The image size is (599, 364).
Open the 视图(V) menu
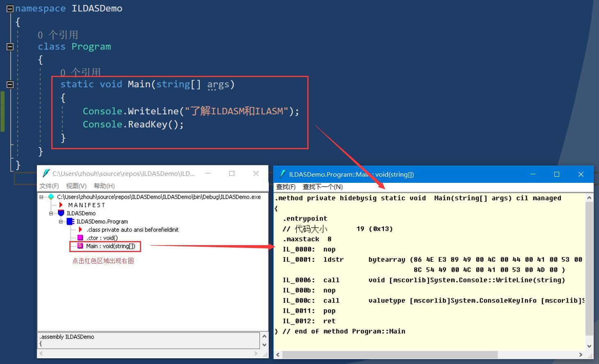(76, 186)
